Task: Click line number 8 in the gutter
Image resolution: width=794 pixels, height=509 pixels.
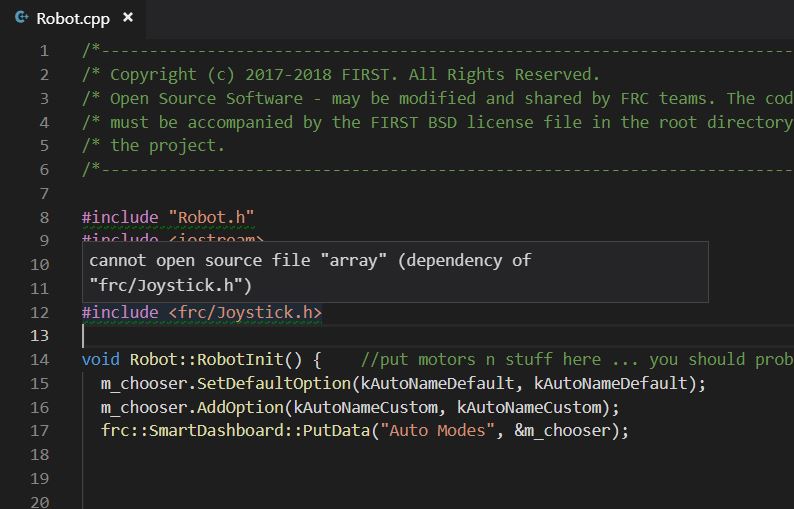Action: (x=44, y=217)
